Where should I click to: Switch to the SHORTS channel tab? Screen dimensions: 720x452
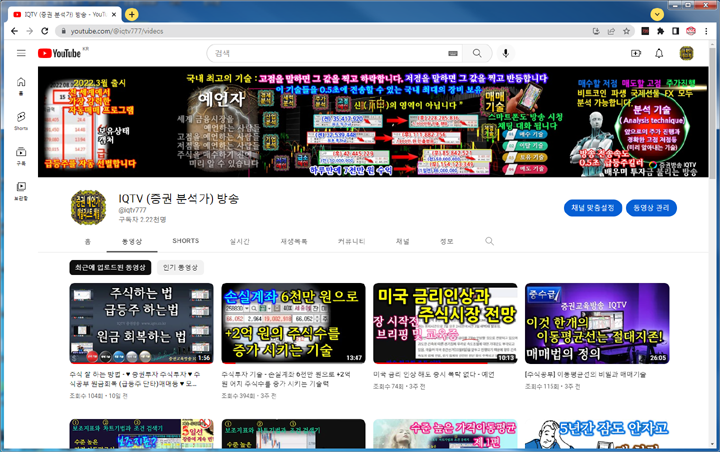pyautogui.click(x=186, y=241)
